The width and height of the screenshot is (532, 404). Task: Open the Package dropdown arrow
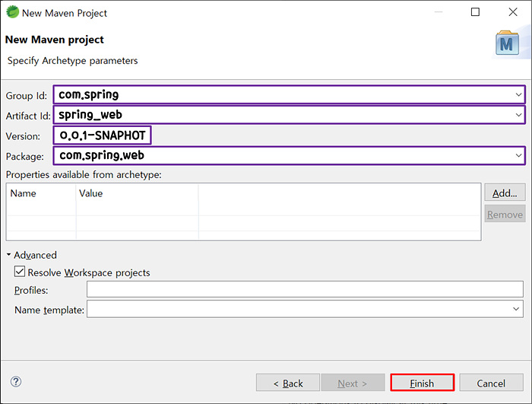[x=518, y=156]
